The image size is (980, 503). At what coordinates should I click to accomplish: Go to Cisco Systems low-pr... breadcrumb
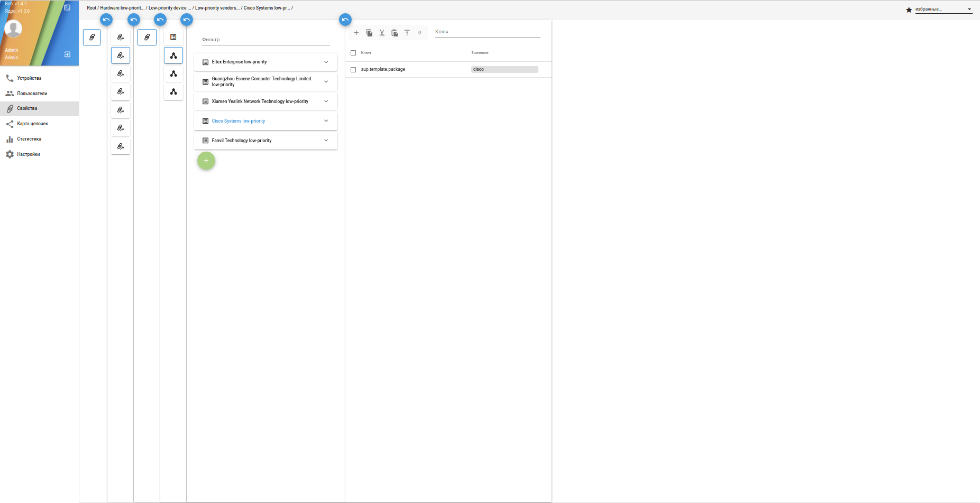[267, 8]
